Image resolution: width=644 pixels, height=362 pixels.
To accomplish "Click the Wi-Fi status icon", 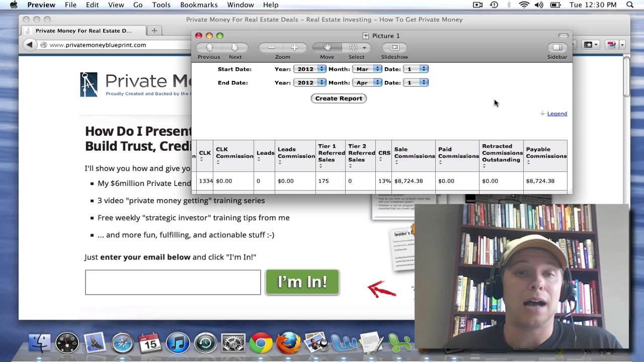I will pyautogui.click(x=524, y=5).
